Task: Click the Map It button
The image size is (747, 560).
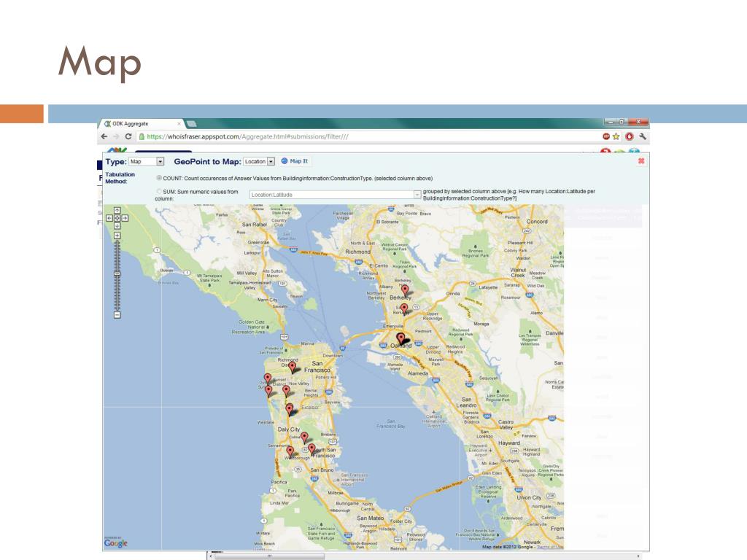Action: pyautogui.click(x=295, y=161)
